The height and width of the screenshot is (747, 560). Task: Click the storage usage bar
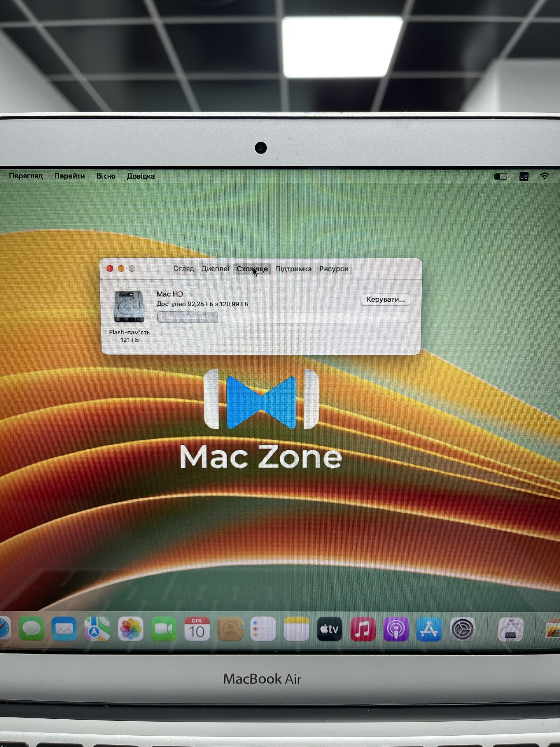pyautogui.click(x=283, y=317)
